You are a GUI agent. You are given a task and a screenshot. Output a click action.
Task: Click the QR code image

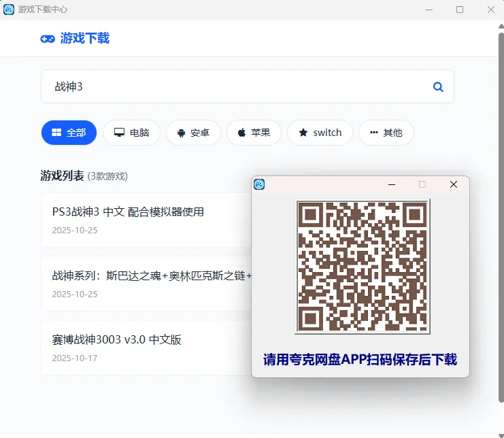(363, 267)
